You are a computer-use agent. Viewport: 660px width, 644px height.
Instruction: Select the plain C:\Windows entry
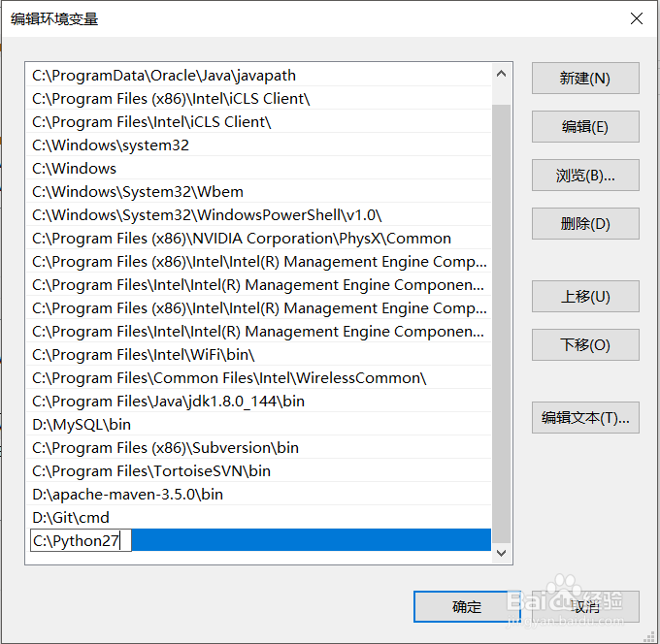tap(258, 168)
